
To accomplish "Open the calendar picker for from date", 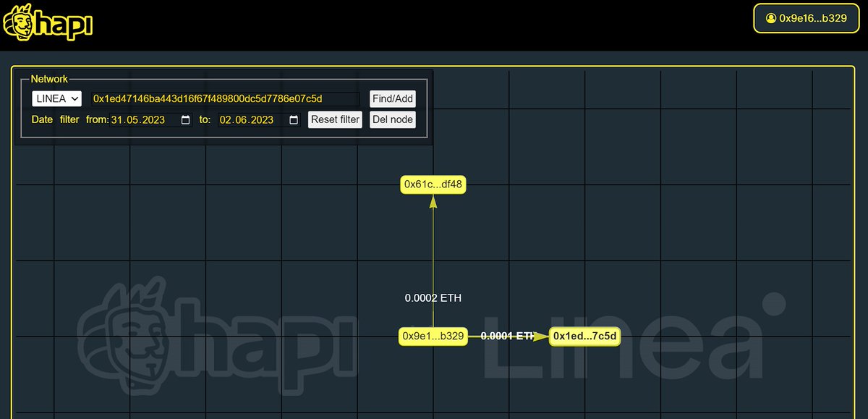I will (x=186, y=119).
